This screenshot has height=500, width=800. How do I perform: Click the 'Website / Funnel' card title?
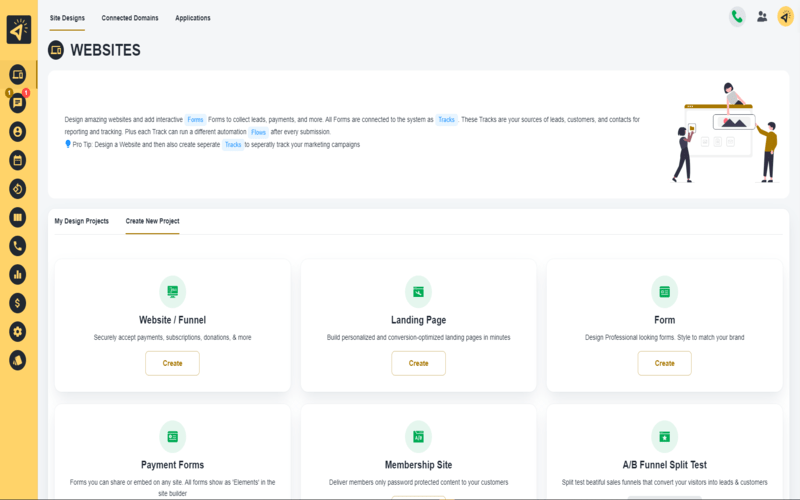[x=172, y=320]
